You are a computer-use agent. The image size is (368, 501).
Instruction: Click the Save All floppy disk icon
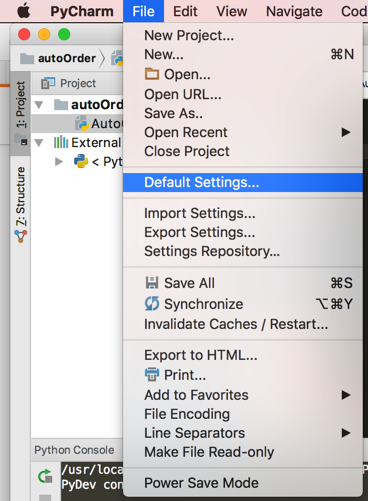click(152, 283)
